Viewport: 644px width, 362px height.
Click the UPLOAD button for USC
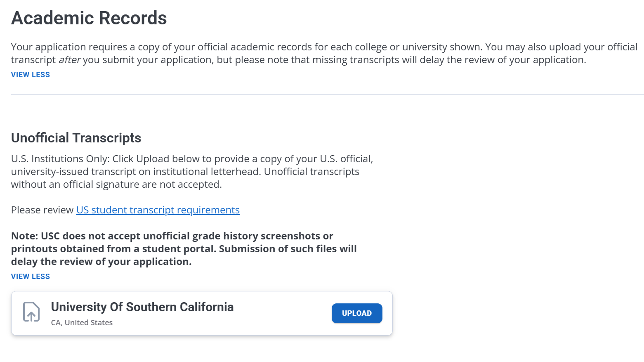coord(357,313)
